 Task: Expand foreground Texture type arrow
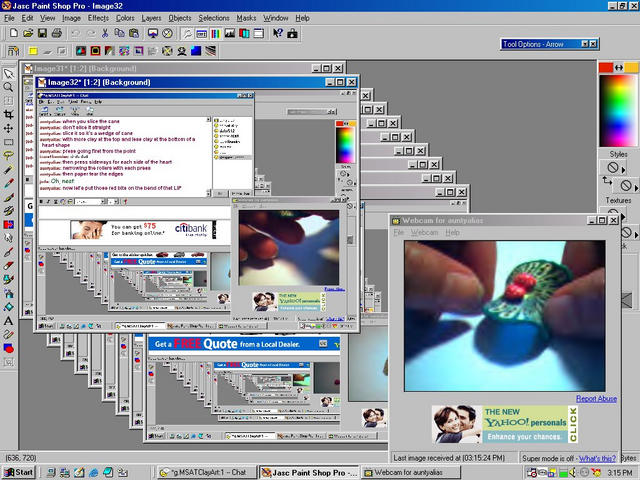[623, 216]
